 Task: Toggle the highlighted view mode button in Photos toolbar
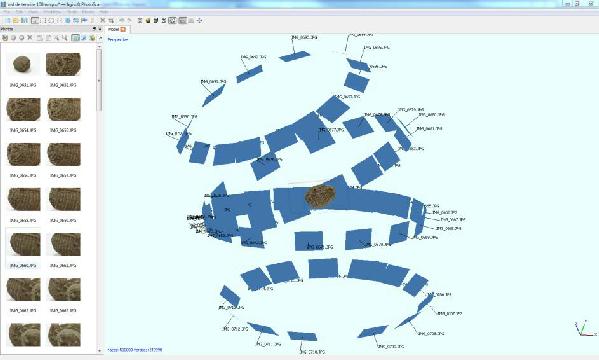[x=75, y=38]
